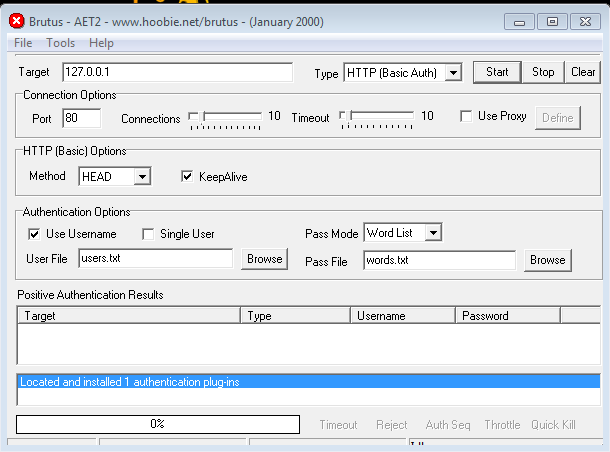This screenshot has height=452, width=610.
Task: Open the File menu
Action: tap(23, 43)
